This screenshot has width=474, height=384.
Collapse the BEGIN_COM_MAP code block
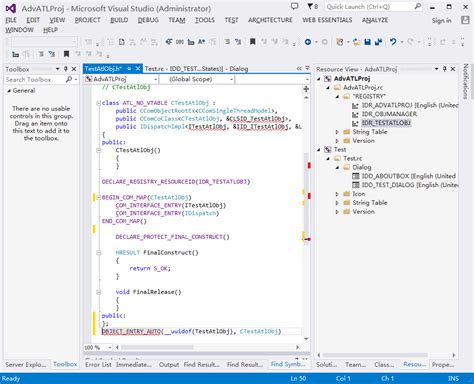98,198
